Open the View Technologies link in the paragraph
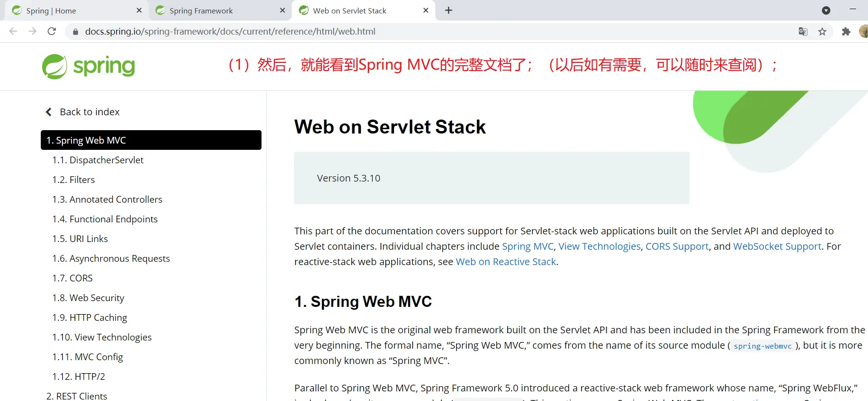Viewport: 868px width, 401px height. (599, 246)
